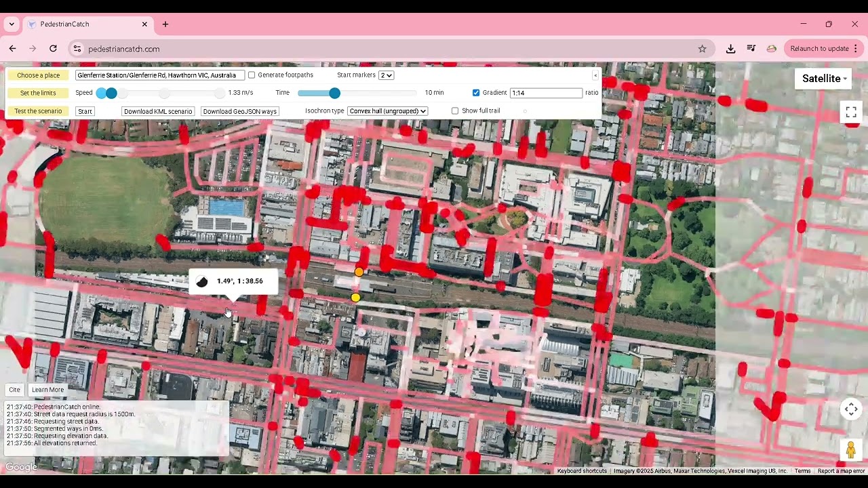The width and height of the screenshot is (868, 488).
Task: Open the Start markers dropdown
Action: (x=386, y=75)
